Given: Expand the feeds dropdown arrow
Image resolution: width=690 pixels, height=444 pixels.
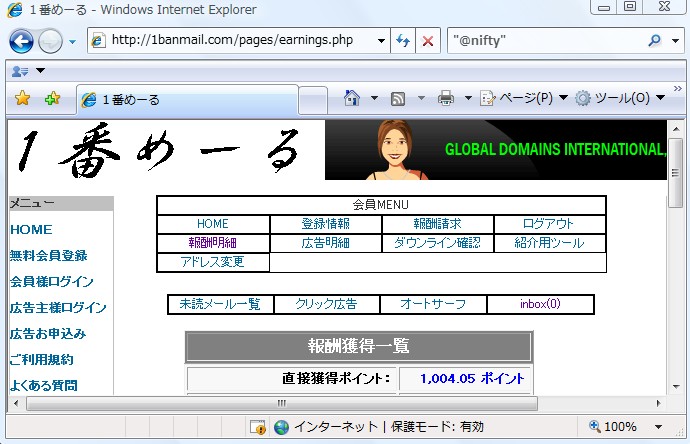Looking at the screenshot, I should click(x=421, y=98).
